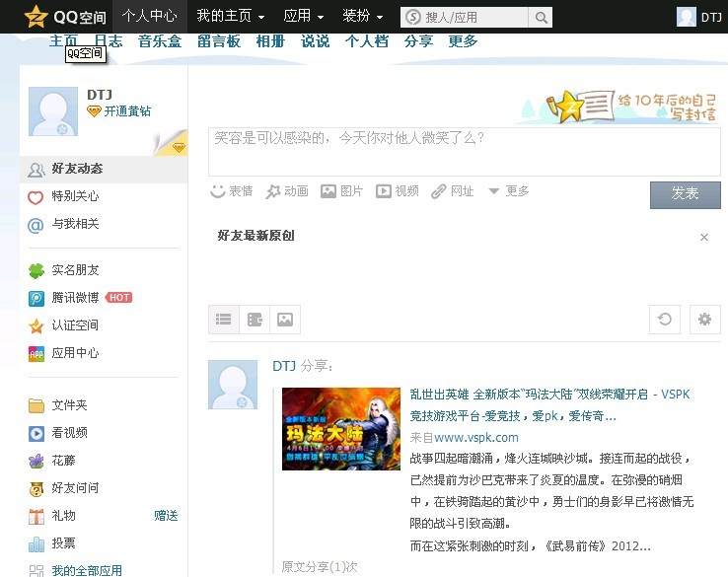Image resolution: width=728 pixels, height=577 pixels.
Task: Switch feed to list view
Action: pos(223,320)
